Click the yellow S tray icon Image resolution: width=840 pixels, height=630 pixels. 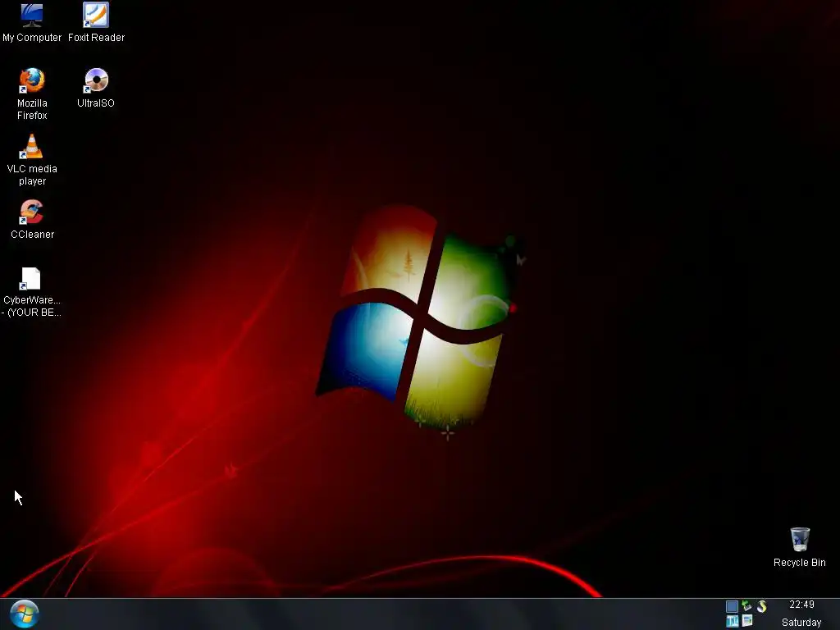click(x=762, y=606)
